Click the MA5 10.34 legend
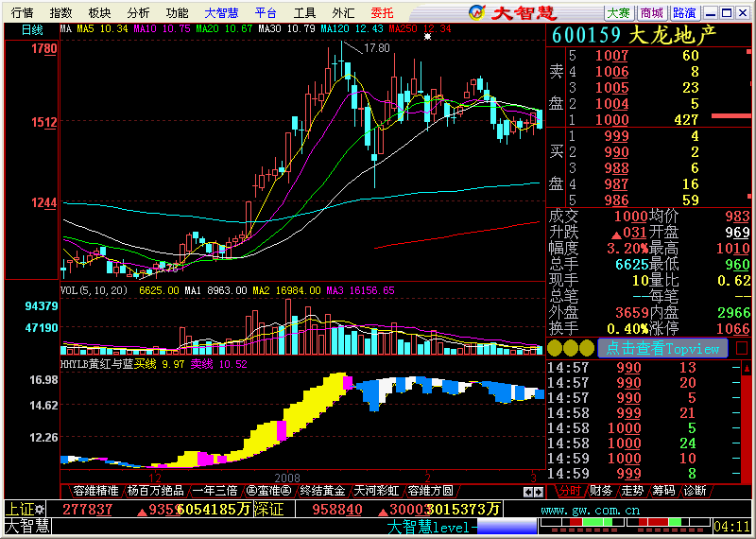Screen dimensions: 756x539 click(102, 29)
